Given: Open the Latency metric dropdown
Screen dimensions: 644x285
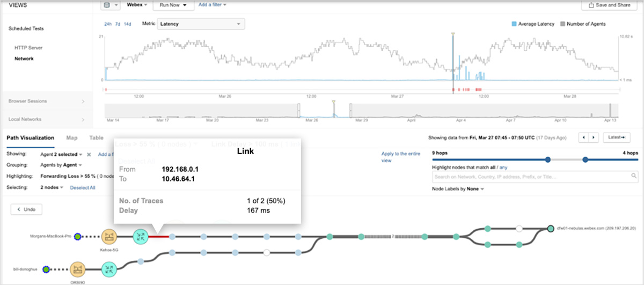Looking at the screenshot, I should click(x=201, y=24).
